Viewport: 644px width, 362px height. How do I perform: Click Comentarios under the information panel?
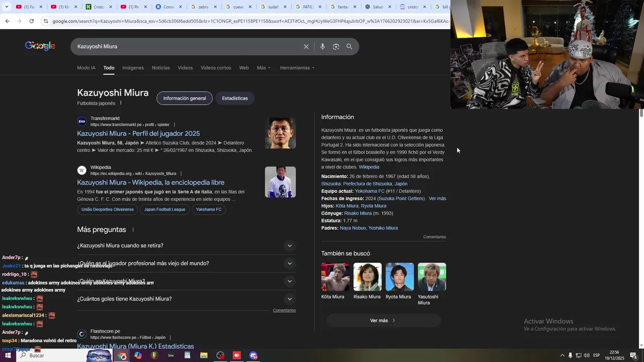pyautogui.click(x=435, y=237)
